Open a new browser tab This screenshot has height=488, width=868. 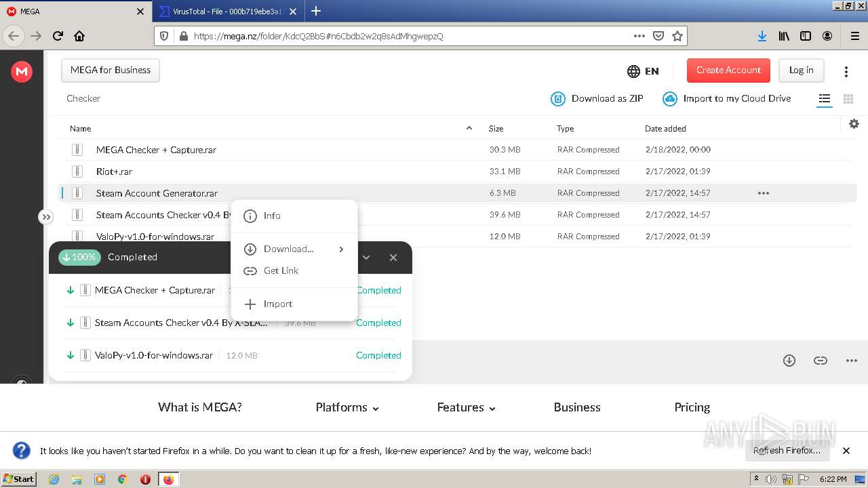point(316,11)
